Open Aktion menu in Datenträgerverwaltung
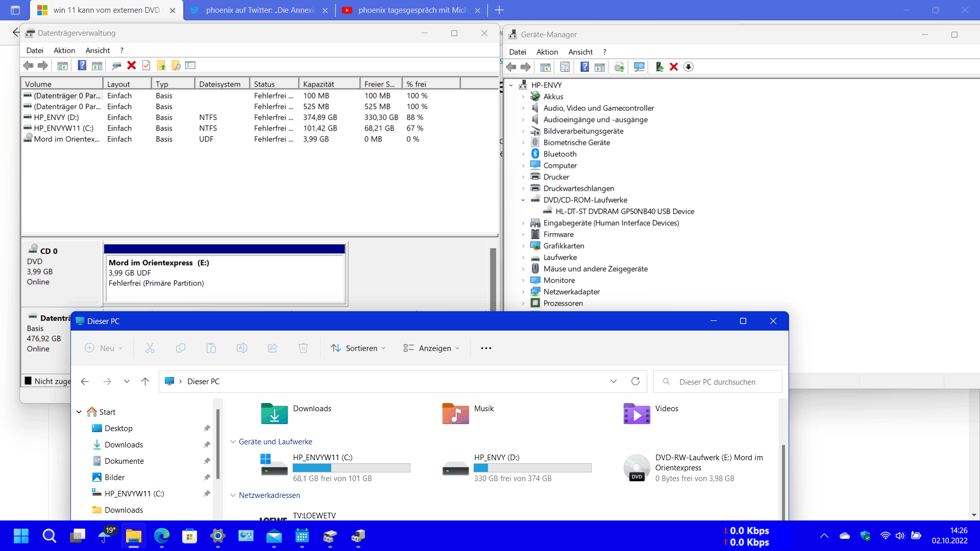The image size is (980, 551). 64,51
